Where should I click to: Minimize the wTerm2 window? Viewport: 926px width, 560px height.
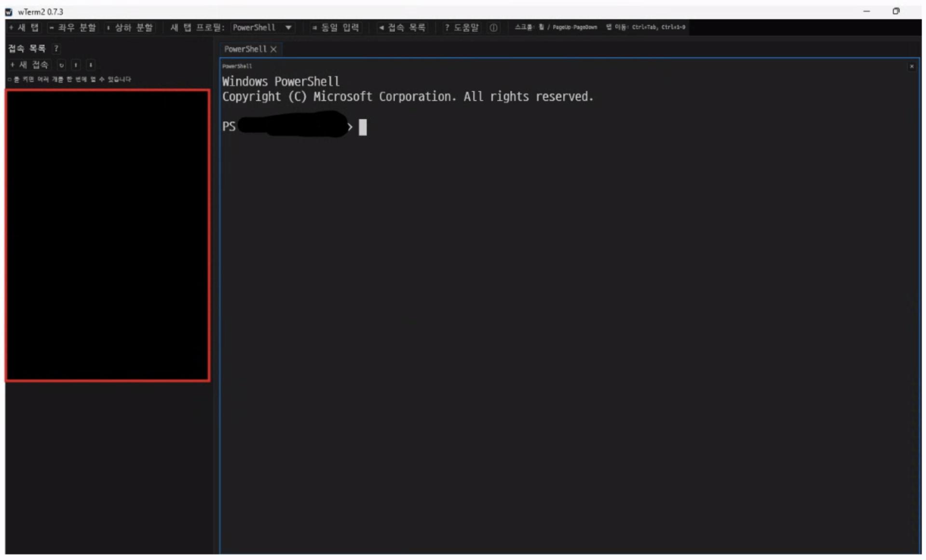867,11
